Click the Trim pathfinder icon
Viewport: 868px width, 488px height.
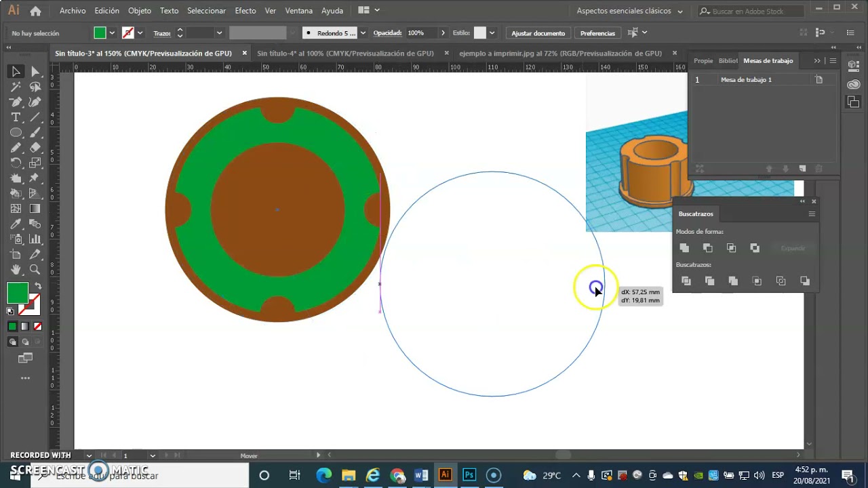[x=710, y=281]
